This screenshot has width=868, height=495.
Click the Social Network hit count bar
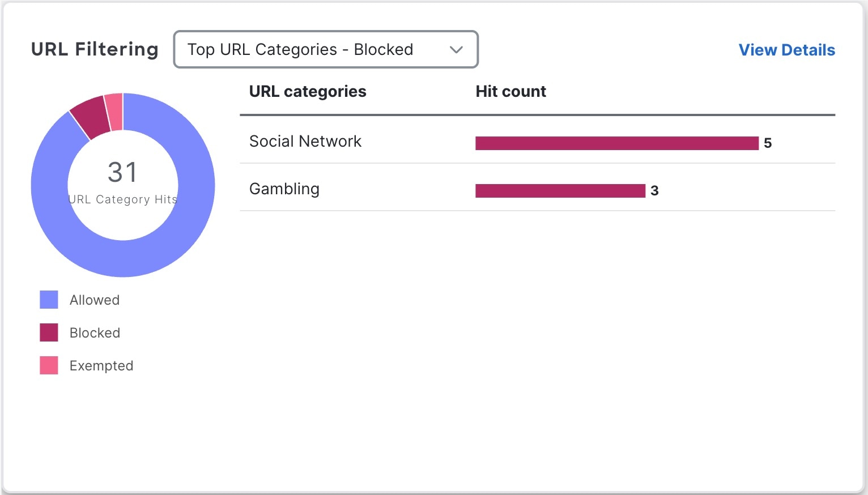(616, 143)
